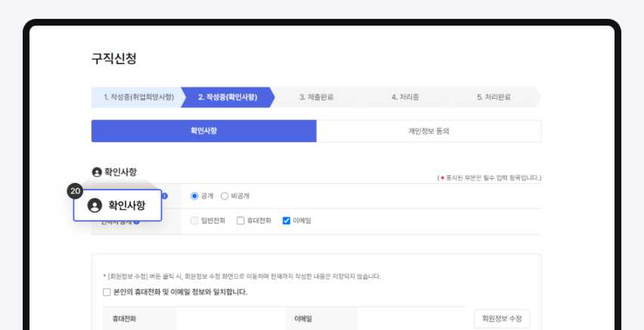Click step 4. 처리중
This screenshot has width=644, height=330.
tap(405, 97)
